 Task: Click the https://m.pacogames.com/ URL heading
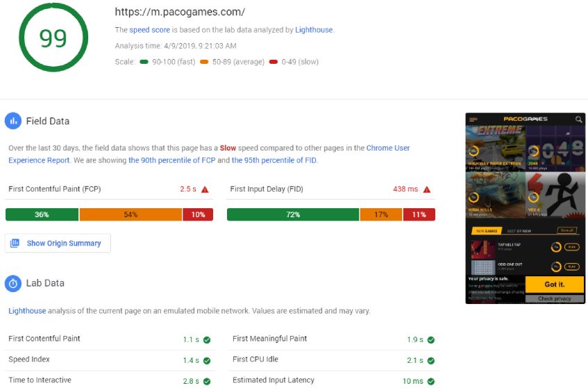point(180,12)
